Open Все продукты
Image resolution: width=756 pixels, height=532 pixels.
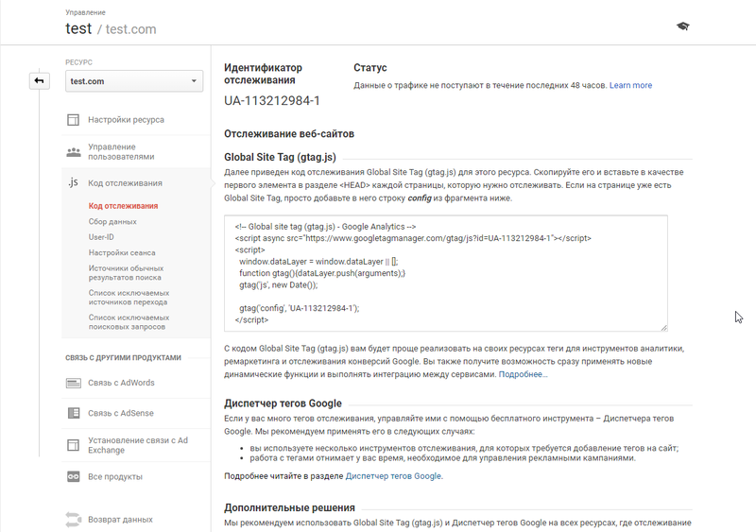115,476
